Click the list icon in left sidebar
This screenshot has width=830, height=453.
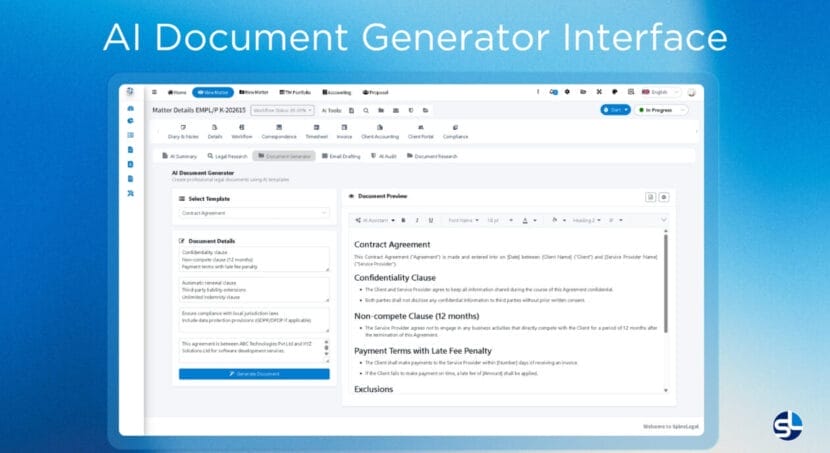click(131, 135)
